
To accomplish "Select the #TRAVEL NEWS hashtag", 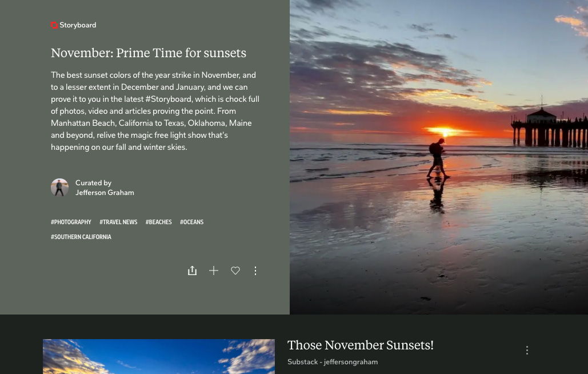I will pyautogui.click(x=118, y=222).
